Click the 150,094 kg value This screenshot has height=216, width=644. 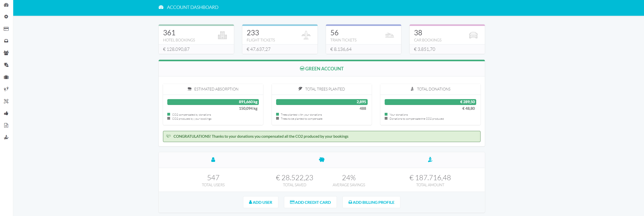click(x=248, y=109)
